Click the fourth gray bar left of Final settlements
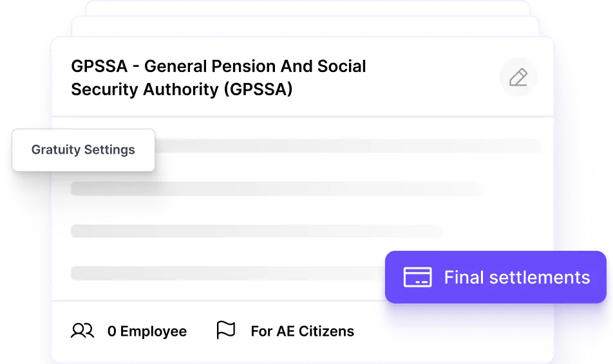Screen dimensions: 613x364 pyautogui.click(x=227, y=273)
